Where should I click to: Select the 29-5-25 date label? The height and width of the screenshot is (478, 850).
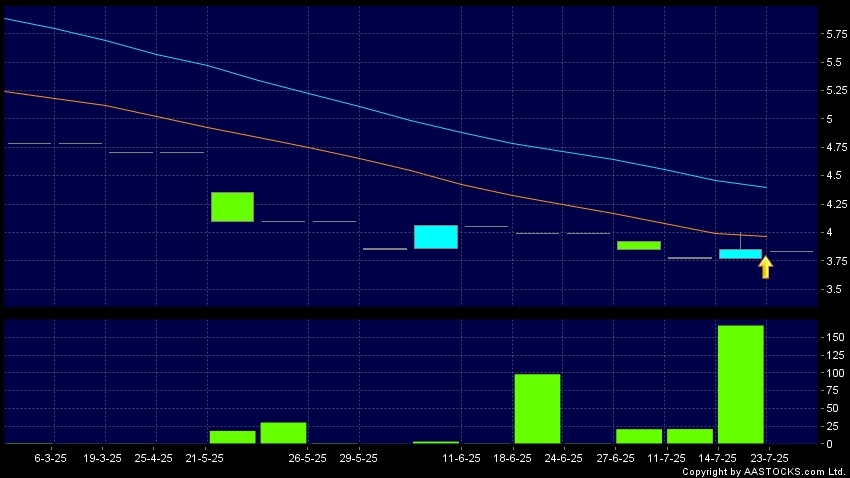click(358, 458)
